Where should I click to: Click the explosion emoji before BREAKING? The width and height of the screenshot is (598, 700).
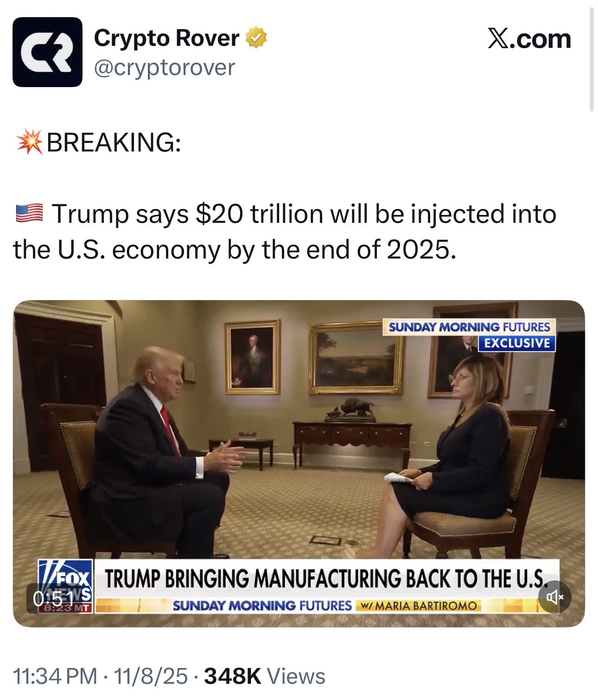[29, 142]
